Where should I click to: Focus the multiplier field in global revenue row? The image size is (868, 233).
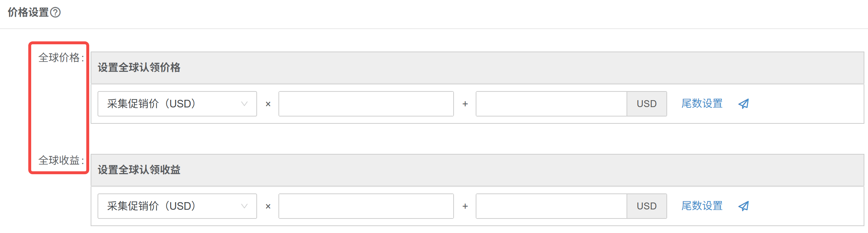coord(366,206)
